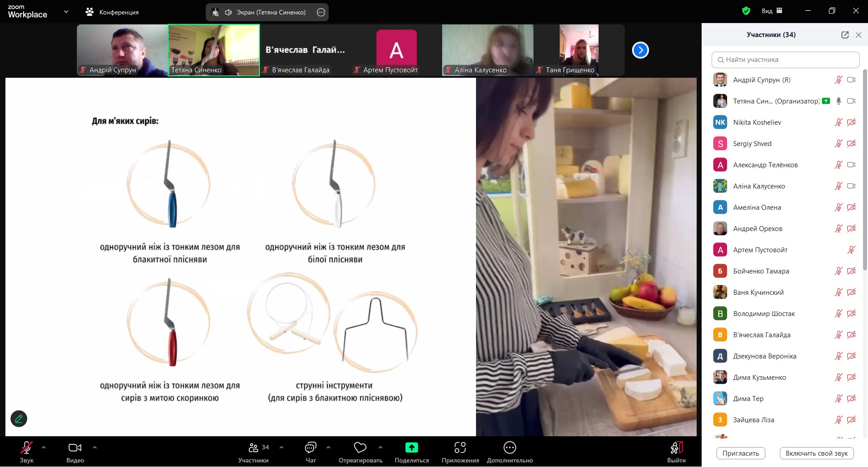The width and height of the screenshot is (868, 467).
Task: Toggle the Participants panel button
Action: (x=254, y=448)
